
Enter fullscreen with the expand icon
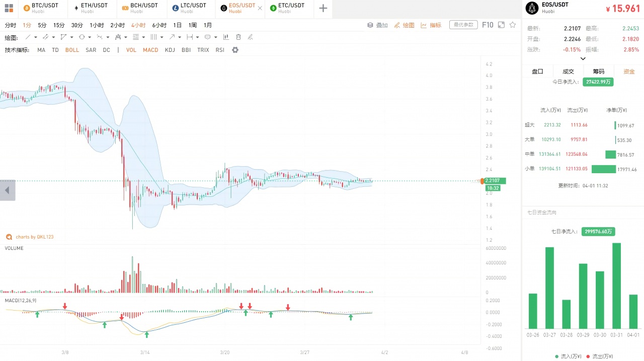(x=501, y=25)
